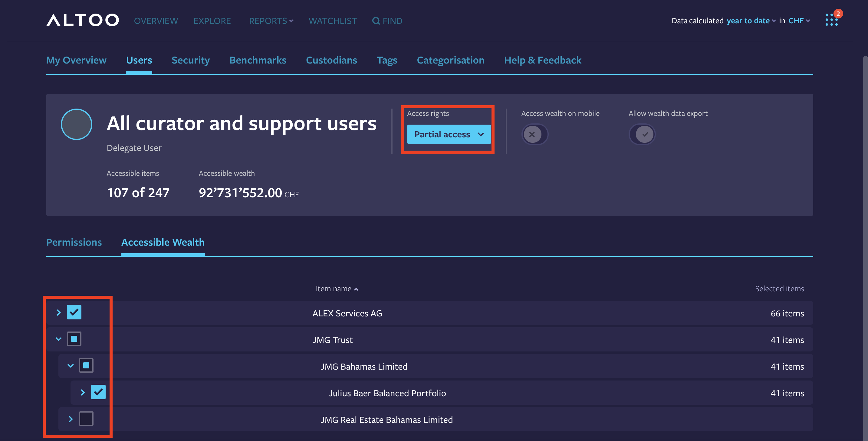The width and height of the screenshot is (868, 441).
Task: Open the Partial access dropdown
Action: (449, 134)
